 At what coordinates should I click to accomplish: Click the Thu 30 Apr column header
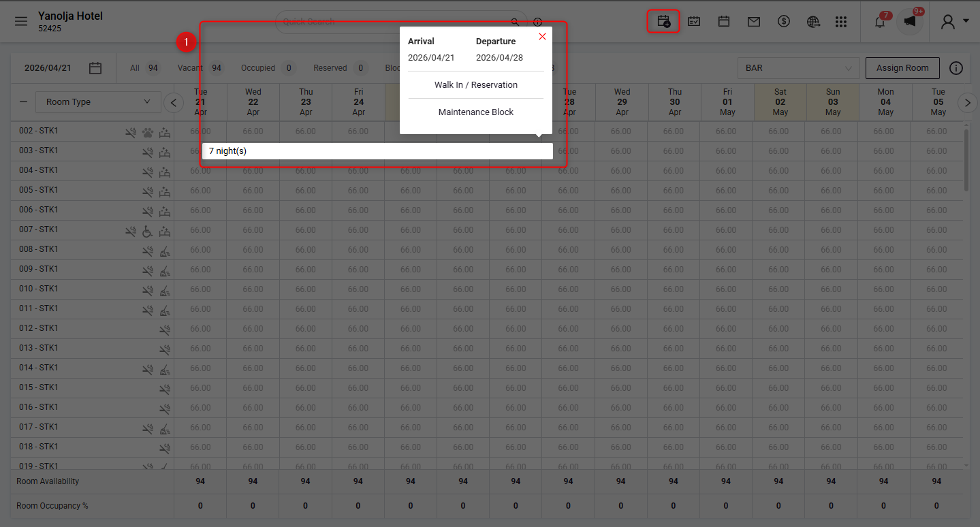pos(675,102)
